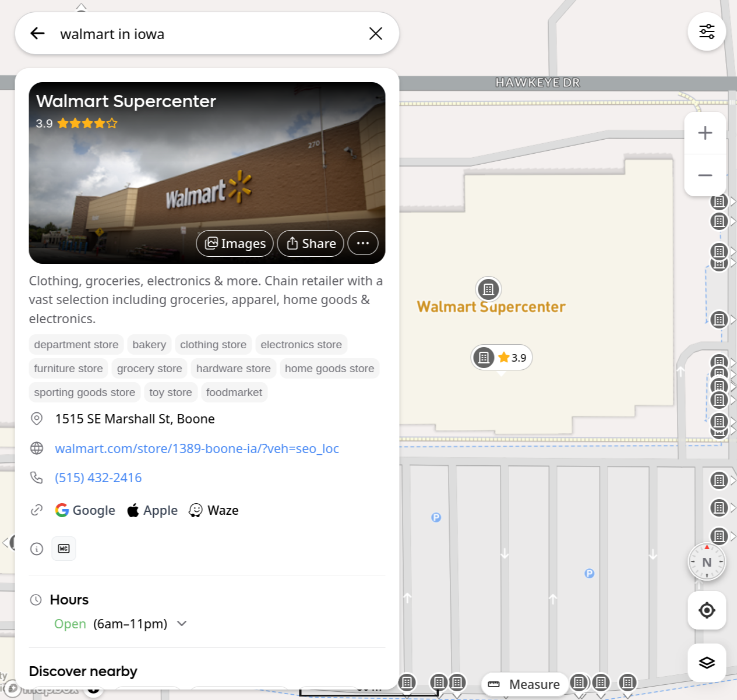Click the 3.9 star rating row
Image resolution: width=737 pixels, height=700 pixels.
coord(76,123)
